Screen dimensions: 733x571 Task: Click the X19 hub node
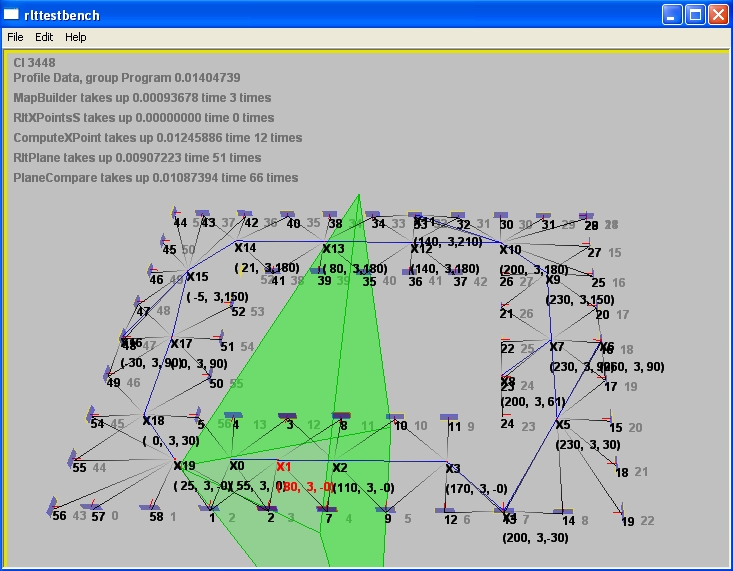pos(184,466)
